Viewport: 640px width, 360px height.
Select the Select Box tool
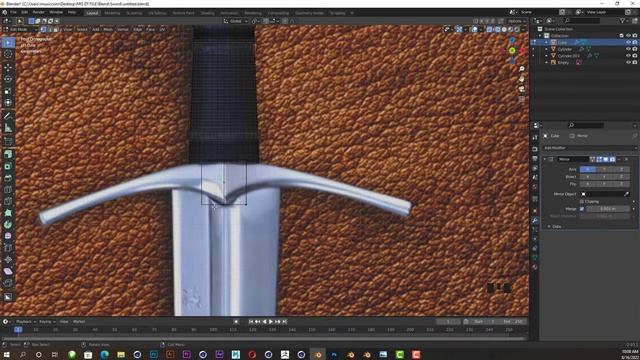coord(8,42)
